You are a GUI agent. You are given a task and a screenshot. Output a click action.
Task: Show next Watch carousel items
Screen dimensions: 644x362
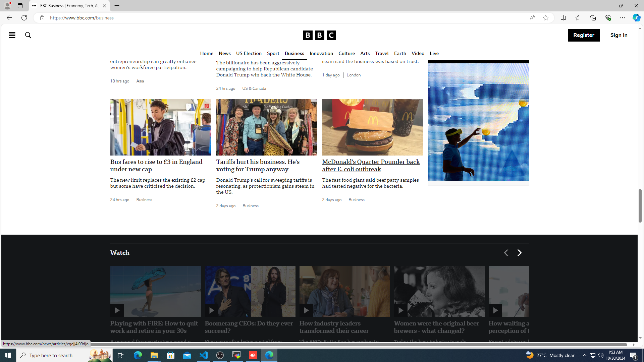click(x=519, y=253)
